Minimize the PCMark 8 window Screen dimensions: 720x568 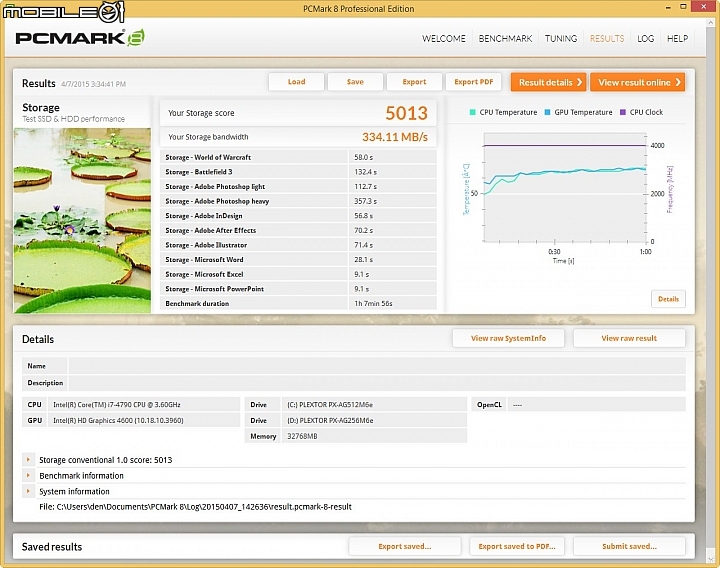click(x=668, y=7)
